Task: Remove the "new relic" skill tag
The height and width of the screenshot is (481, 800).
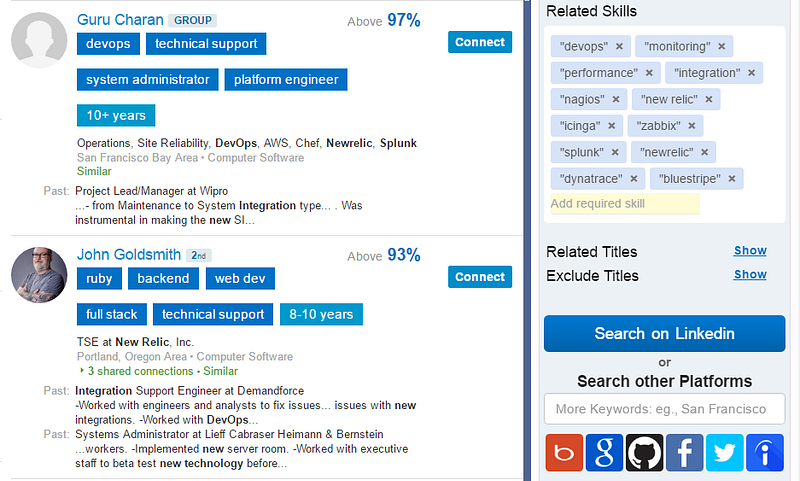Action: 709,99
